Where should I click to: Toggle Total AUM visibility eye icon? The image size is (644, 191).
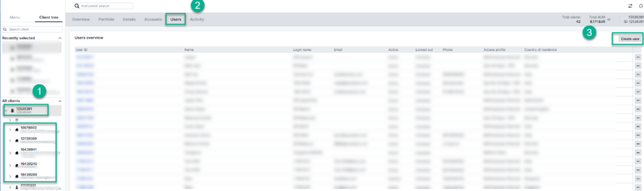tap(609, 19)
